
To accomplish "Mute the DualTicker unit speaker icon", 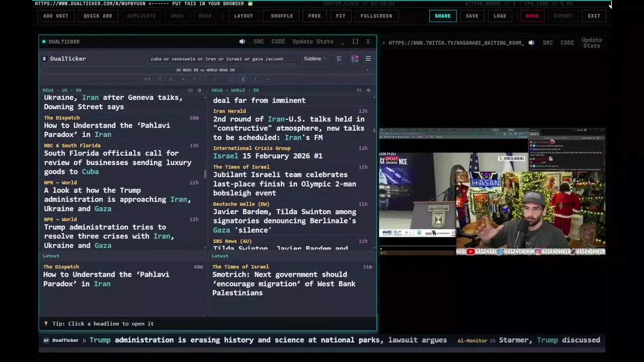I will [x=242, y=42].
